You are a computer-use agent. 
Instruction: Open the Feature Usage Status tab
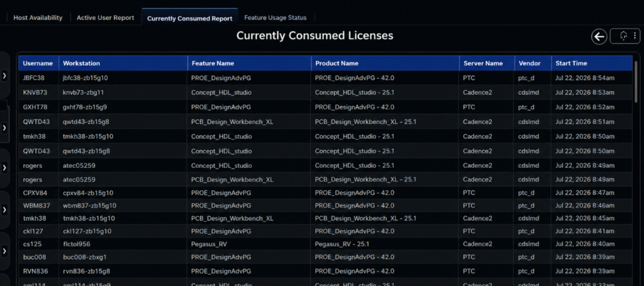click(275, 18)
